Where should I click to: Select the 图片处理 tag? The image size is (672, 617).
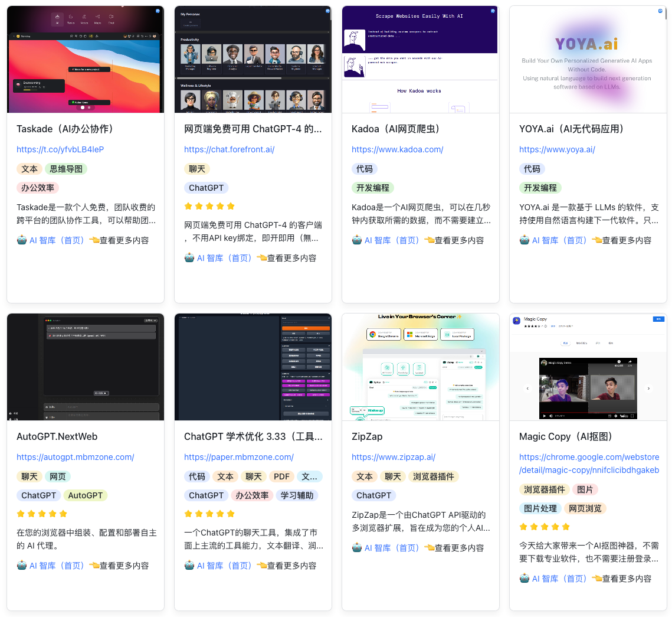click(540, 508)
